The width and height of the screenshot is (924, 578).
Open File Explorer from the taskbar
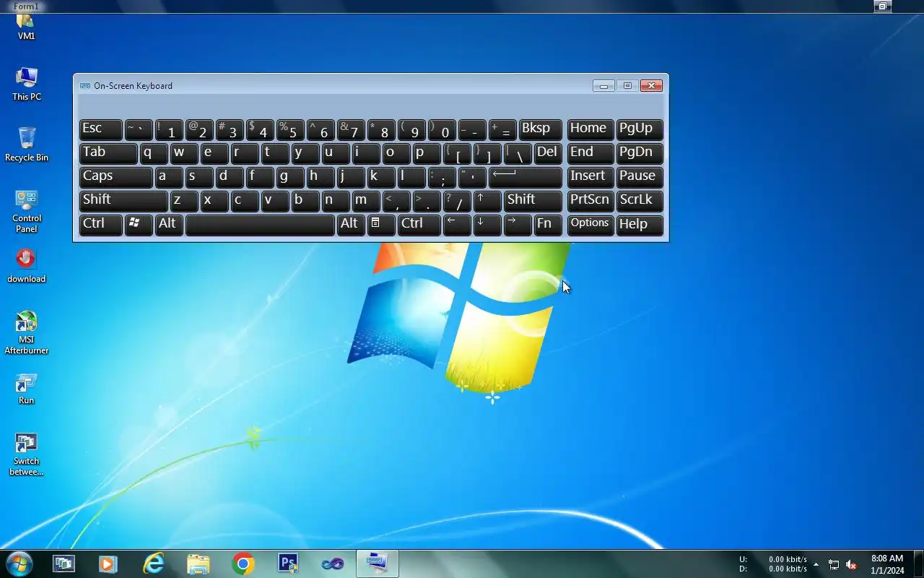pyautogui.click(x=198, y=564)
